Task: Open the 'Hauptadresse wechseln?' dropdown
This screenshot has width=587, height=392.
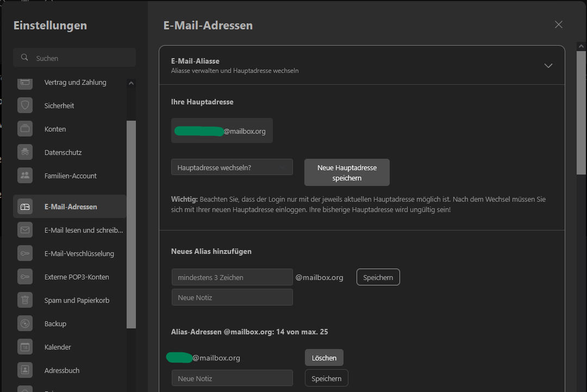Action: 232,167
